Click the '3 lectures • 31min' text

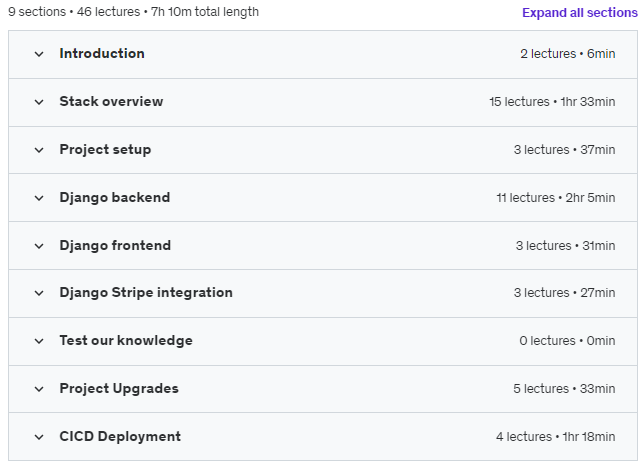[566, 246]
